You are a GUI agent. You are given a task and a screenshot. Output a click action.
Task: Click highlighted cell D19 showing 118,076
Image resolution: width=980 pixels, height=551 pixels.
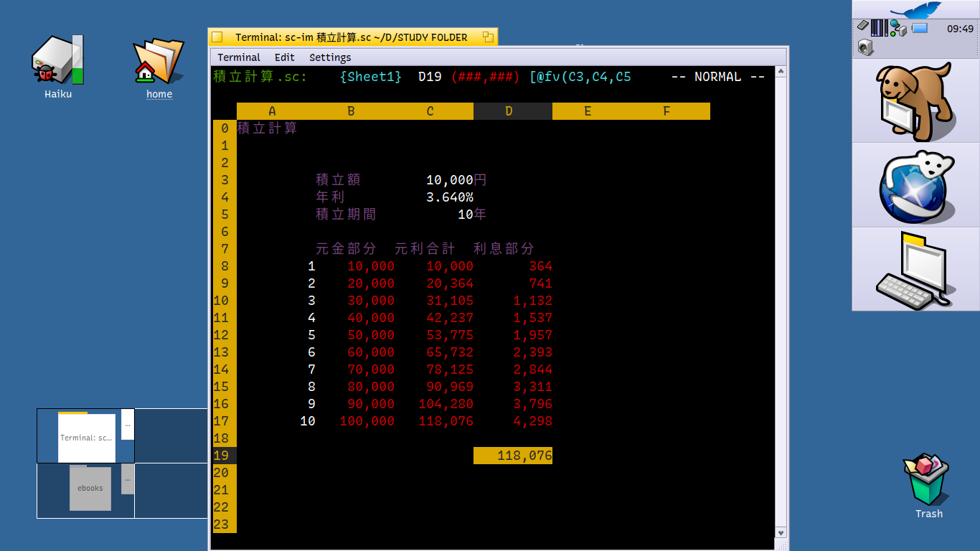(x=512, y=456)
